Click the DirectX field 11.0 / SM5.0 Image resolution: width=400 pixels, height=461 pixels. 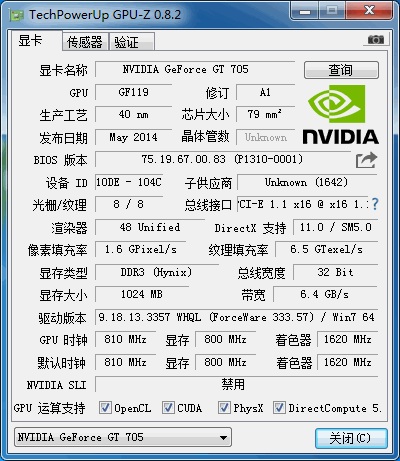tap(336, 227)
